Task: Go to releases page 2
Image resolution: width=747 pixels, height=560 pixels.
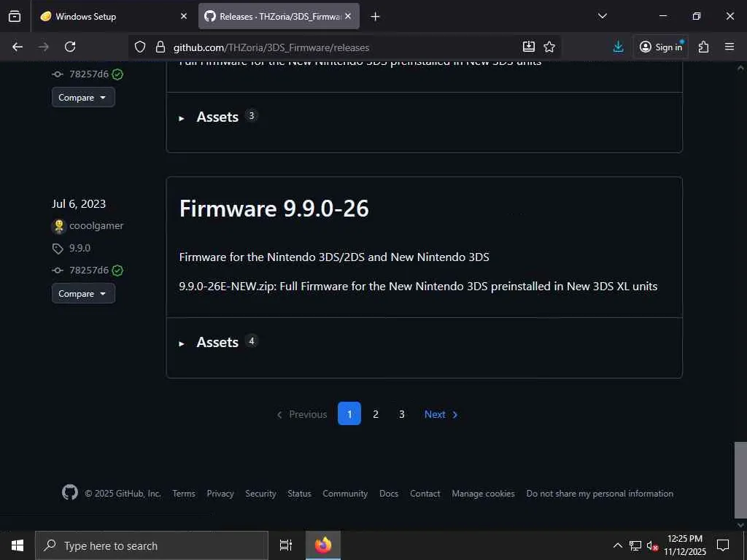Action: pos(376,414)
